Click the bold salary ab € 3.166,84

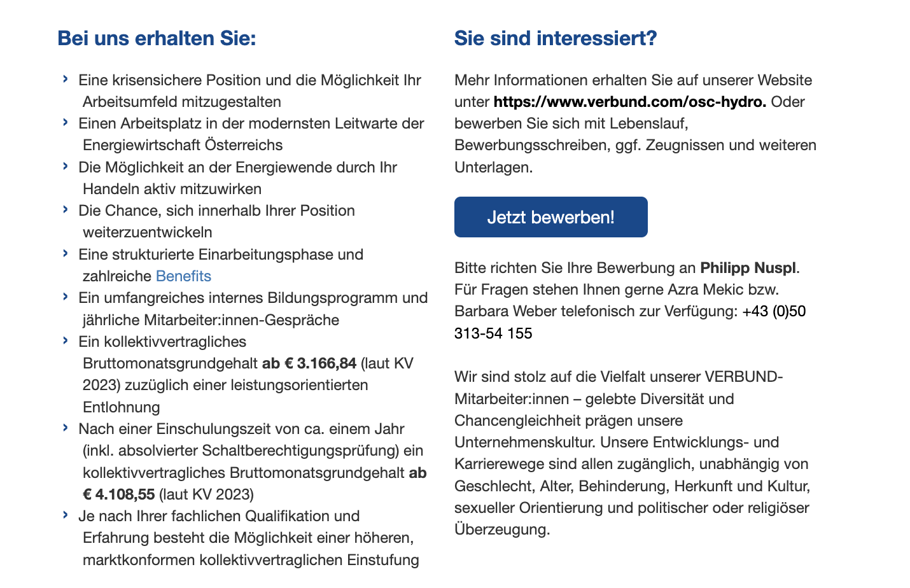(309, 363)
